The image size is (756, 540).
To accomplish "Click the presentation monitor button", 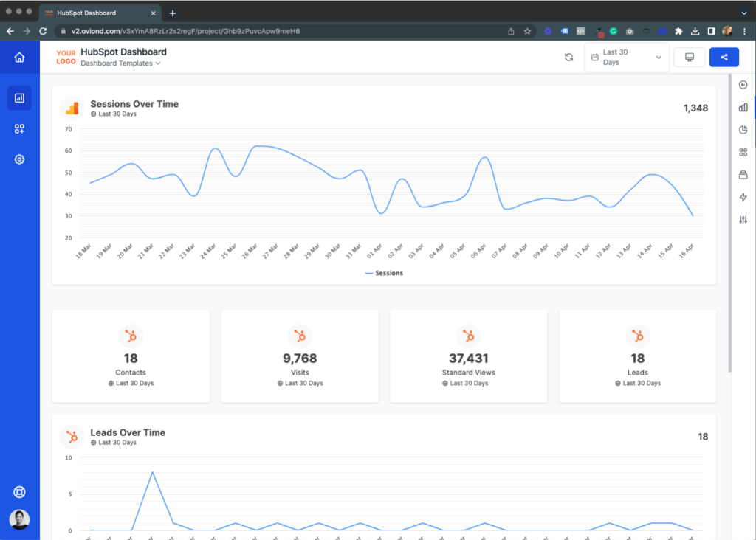I will click(690, 58).
